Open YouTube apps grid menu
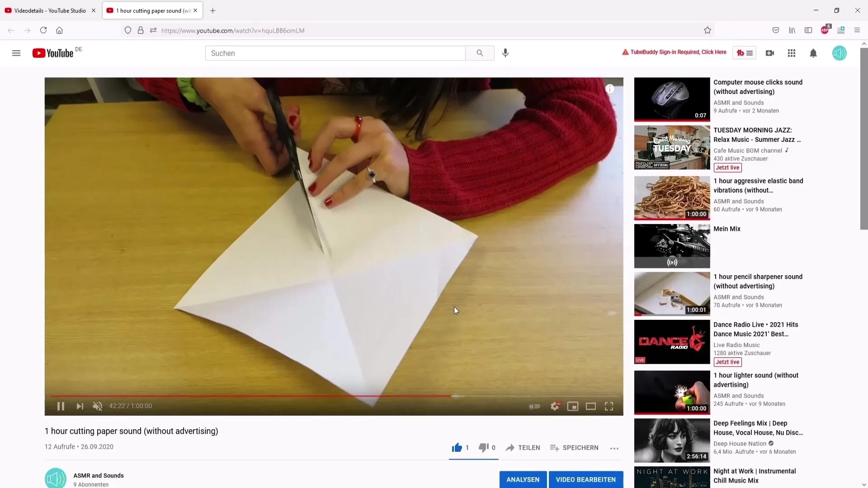868x488 pixels. [x=792, y=53]
